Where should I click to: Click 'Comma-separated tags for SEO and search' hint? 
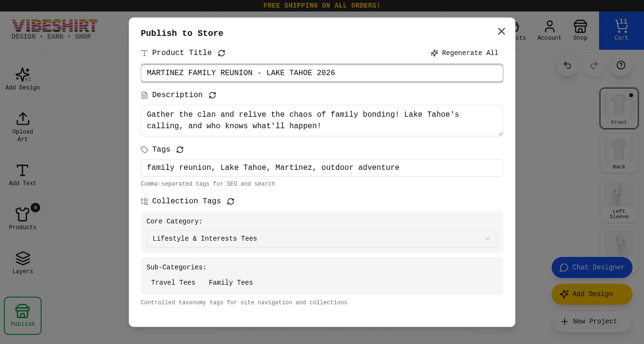coord(208,184)
